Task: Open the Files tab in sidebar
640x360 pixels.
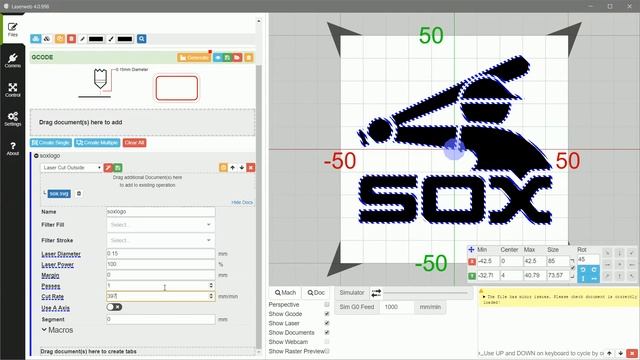Action: (13, 29)
